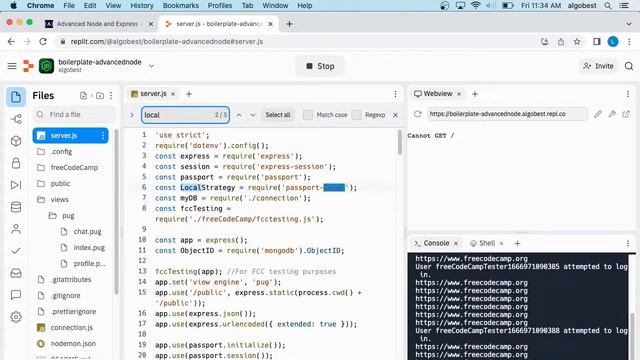
Task: Add a new tab next to Shell
Action: coord(517,244)
